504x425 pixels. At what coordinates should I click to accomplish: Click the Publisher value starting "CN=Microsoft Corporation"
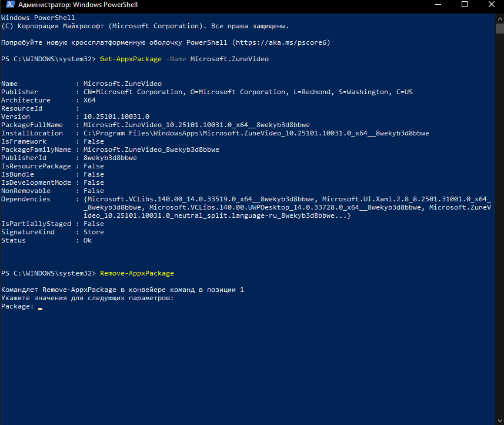point(248,92)
